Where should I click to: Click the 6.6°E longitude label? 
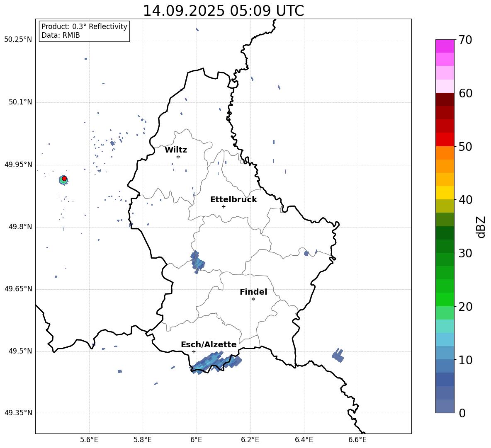[x=357, y=440]
